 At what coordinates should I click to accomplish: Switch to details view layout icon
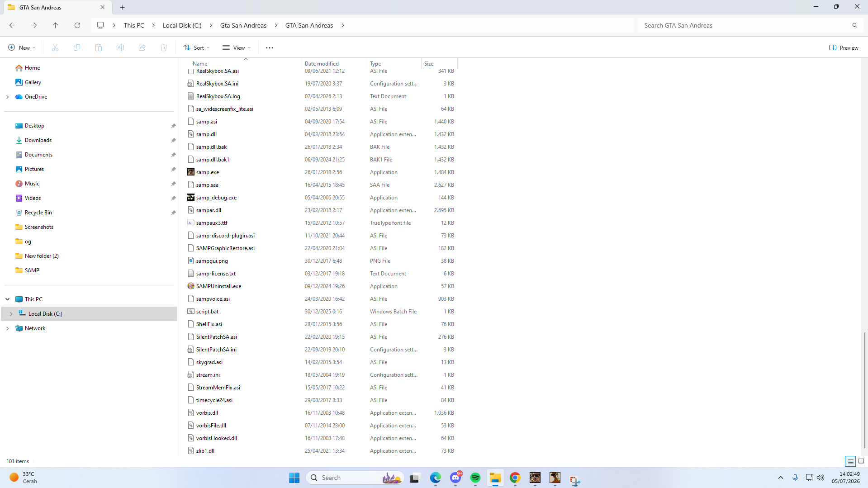(x=850, y=461)
